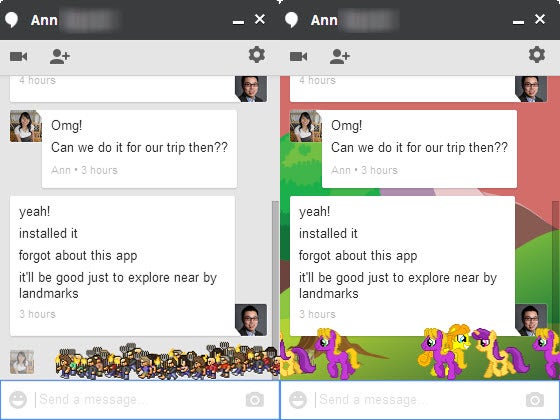Click 'explore near by landmarks' message in left window
The height and width of the screenshot is (420, 560).
click(x=118, y=285)
